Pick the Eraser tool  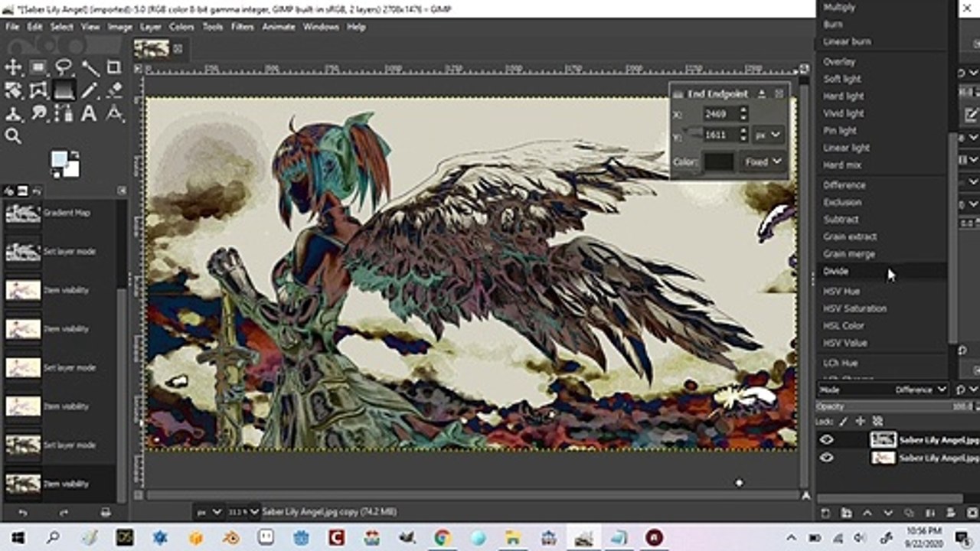coord(114,90)
